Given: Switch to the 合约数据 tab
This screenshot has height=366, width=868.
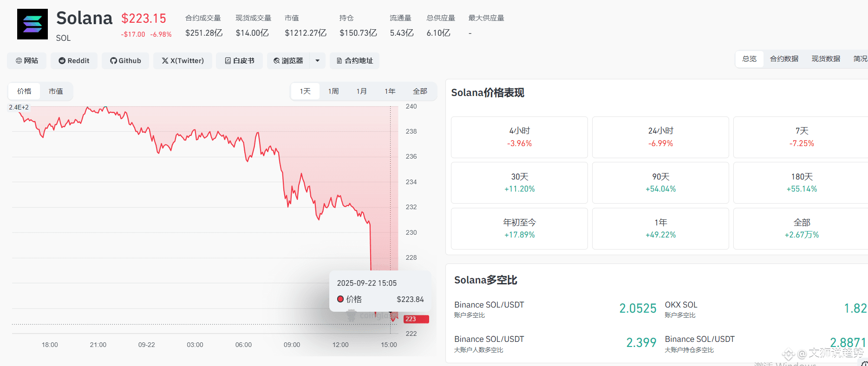Looking at the screenshot, I should tap(784, 59).
